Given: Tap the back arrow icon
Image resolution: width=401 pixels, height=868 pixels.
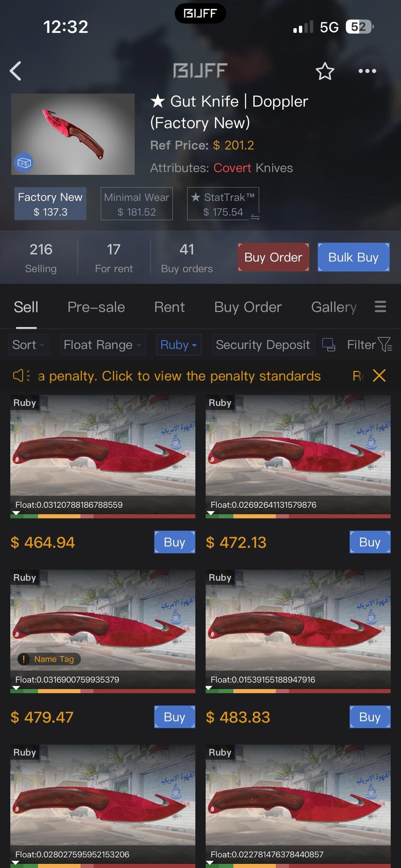Looking at the screenshot, I should pyautogui.click(x=16, y=71).
